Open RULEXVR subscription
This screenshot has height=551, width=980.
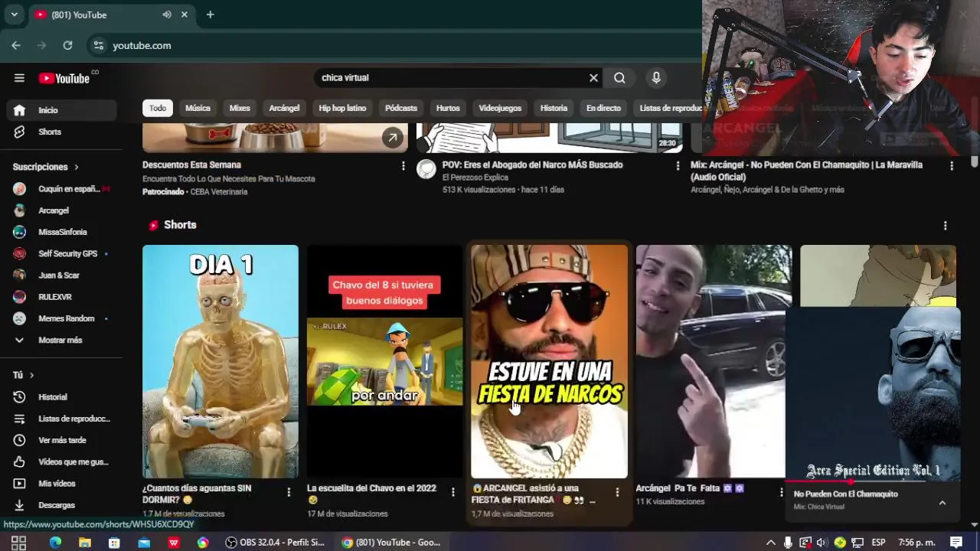[61, 297]
